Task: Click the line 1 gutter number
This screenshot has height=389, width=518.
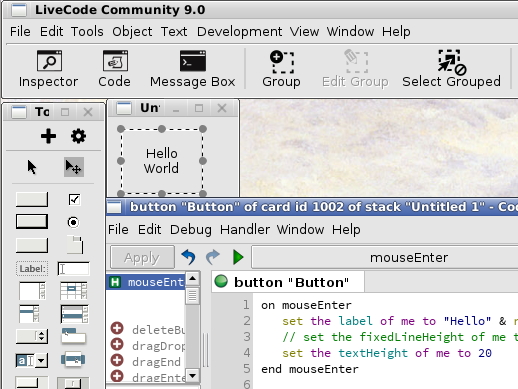Action: coord(246,305)
